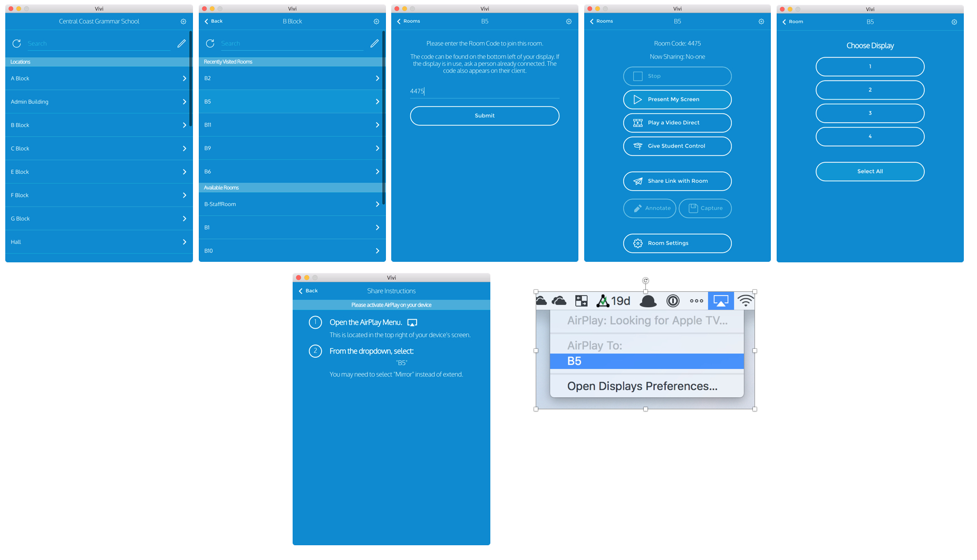Click the three-dots overflow icon in menu bar

[x=697, y=301]
